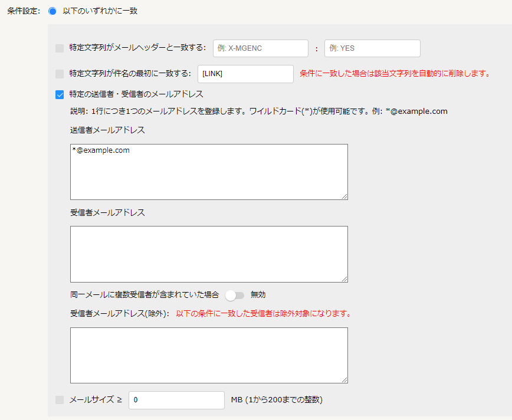Click the header value field showing YES
512x420 pixels.
tap(372, 48)
